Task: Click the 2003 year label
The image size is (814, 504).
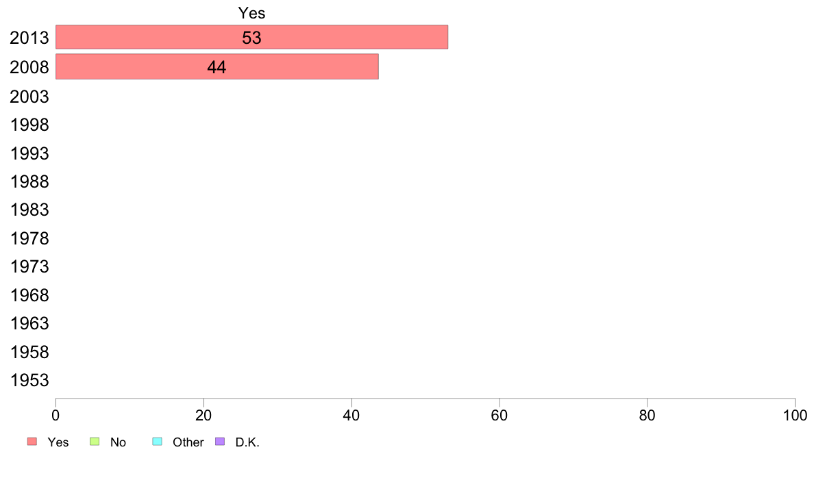Action: 29,97
